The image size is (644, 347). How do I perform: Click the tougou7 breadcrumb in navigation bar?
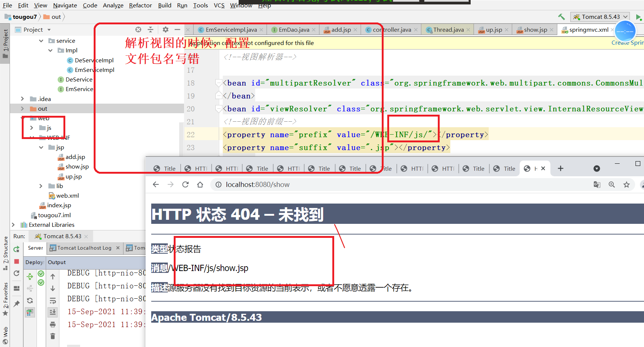[x=21, y=17]
